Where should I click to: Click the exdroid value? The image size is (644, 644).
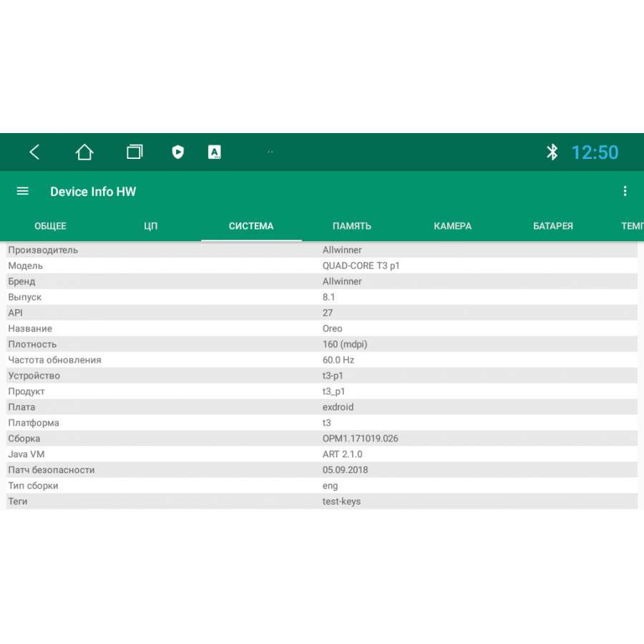click(x=338, y=407)
